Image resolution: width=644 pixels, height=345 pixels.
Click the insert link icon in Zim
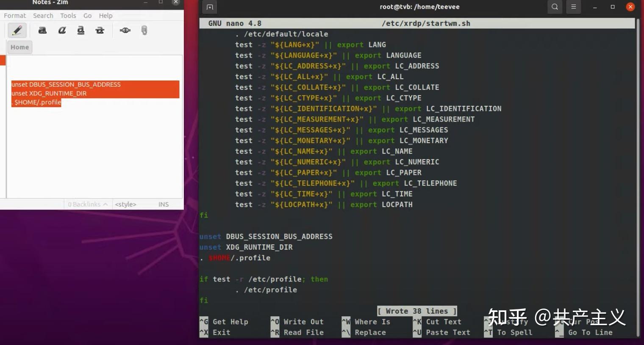pyautogui.click(x=125, y=30)
